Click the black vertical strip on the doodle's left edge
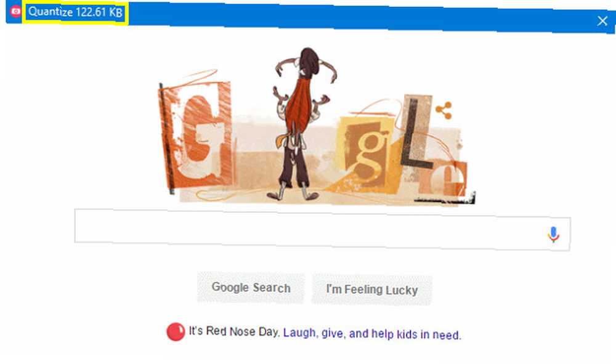 pos(165,138)
